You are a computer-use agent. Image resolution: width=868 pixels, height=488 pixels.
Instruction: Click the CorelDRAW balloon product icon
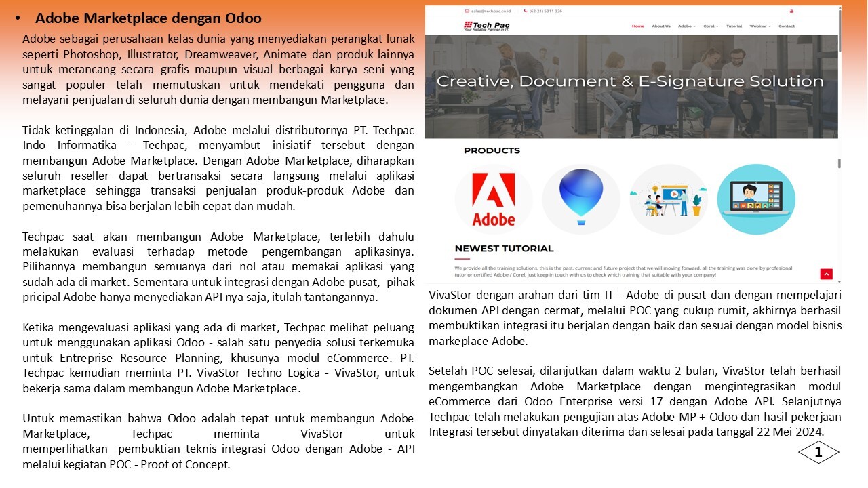pyautogui.click(x=580, y=199)
